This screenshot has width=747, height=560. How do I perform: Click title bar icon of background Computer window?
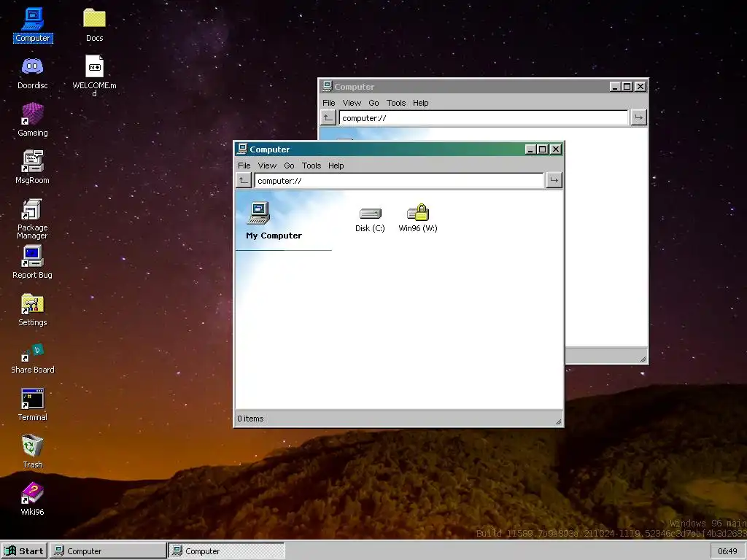click(327, 86)
